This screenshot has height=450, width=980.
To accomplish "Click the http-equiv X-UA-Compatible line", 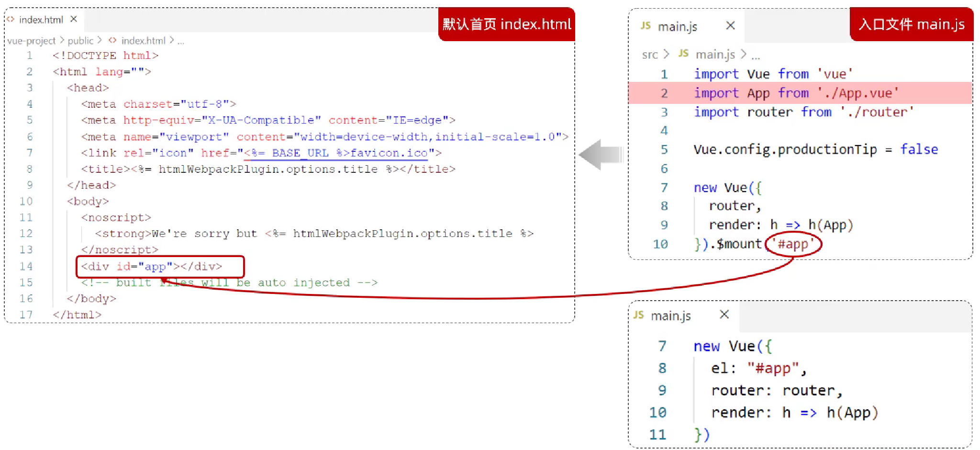I will [x=268, y=120].
